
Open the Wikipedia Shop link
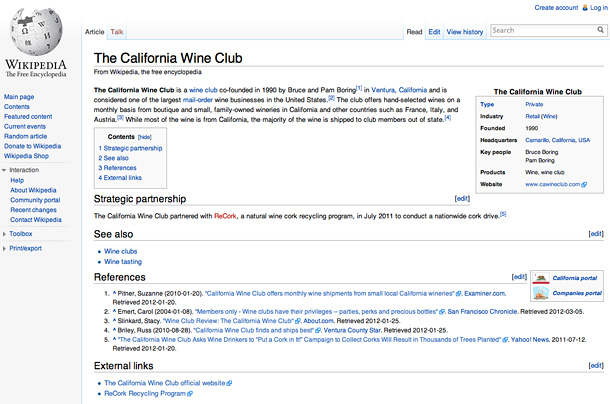click(x=26, y=156)
